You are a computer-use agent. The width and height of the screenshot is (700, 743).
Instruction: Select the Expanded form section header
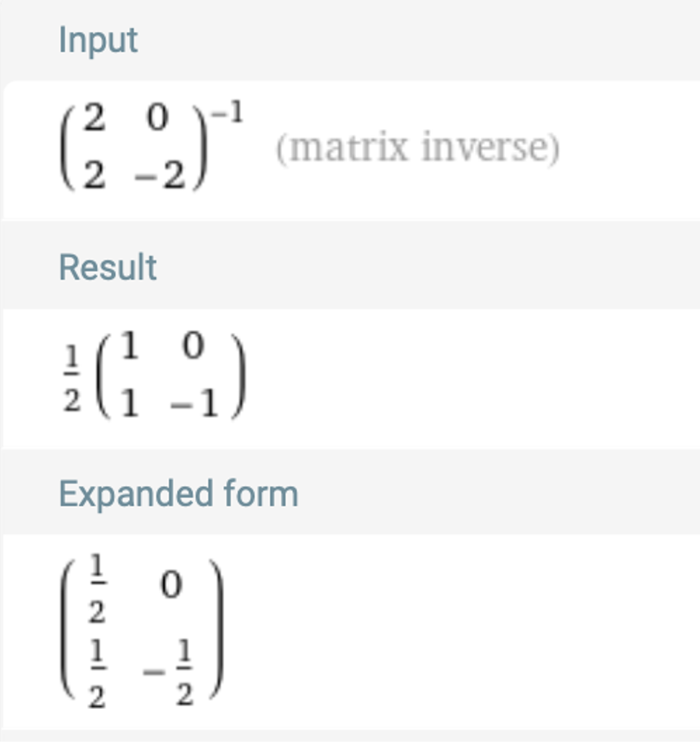click(x=178, y=494)
